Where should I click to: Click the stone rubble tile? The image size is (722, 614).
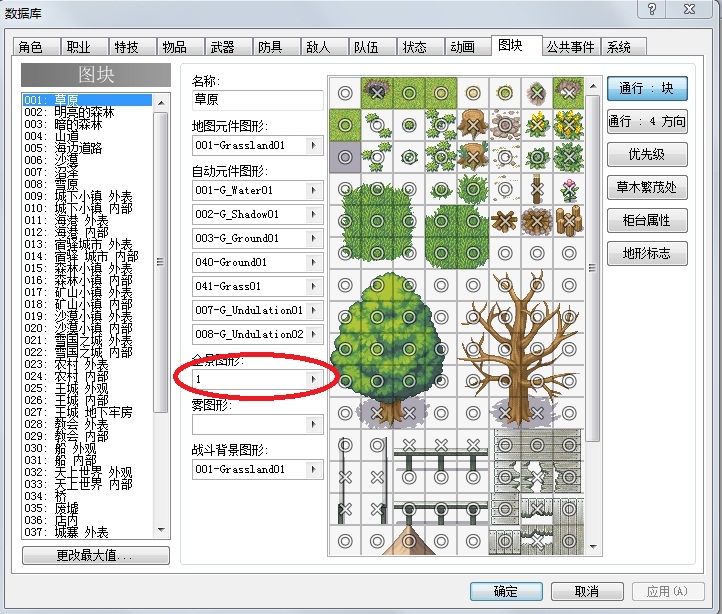[505, 125]
